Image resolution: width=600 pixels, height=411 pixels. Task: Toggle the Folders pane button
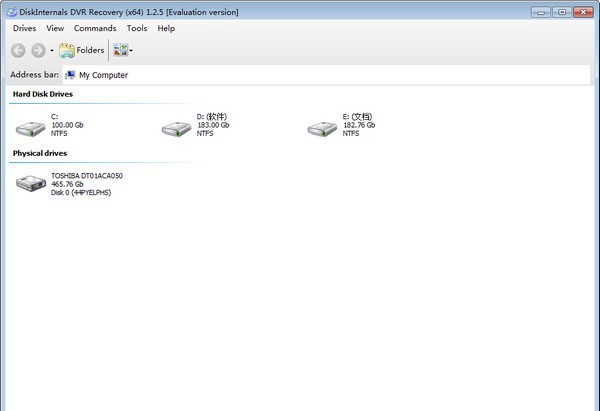82,51
